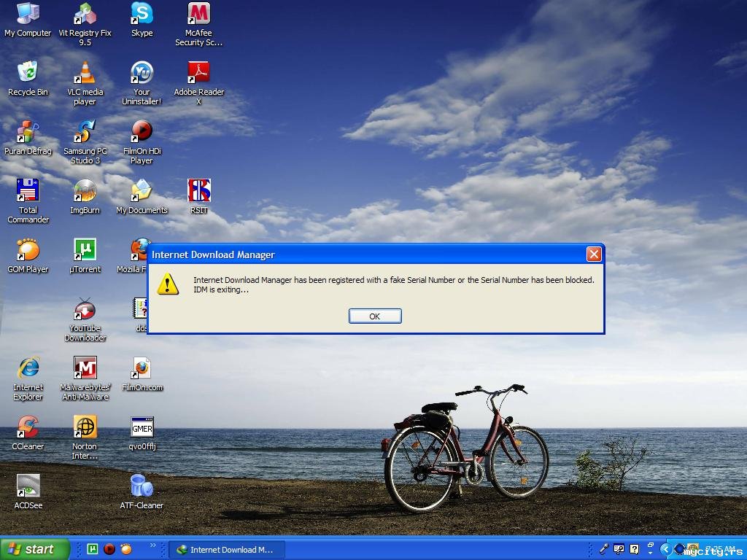Expand hidden system tray icons

tap(665, 550)
